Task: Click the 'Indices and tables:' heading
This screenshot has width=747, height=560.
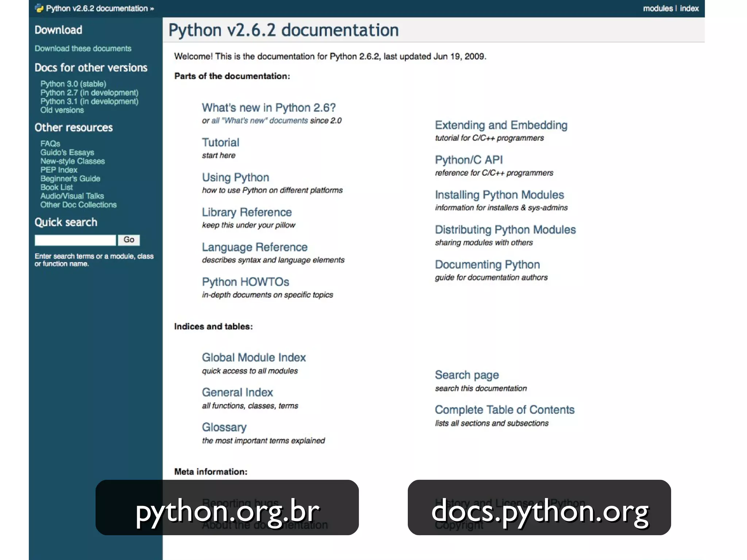Action: 213,326
